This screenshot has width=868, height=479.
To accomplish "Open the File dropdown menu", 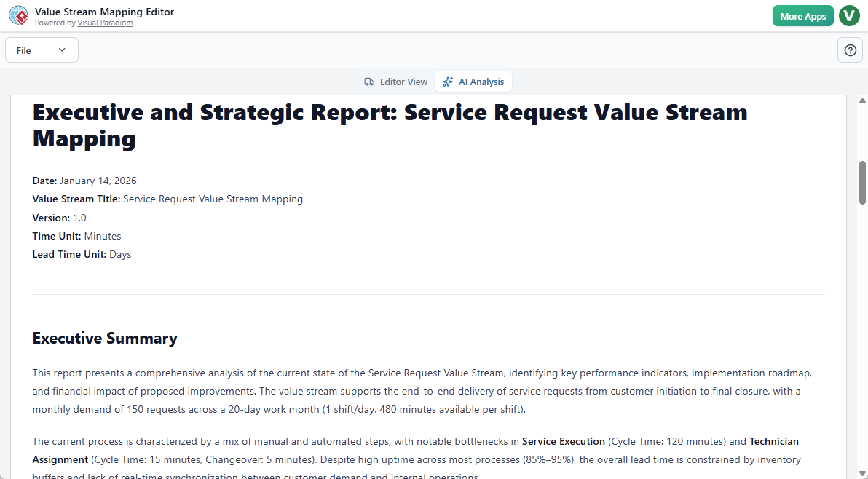I will [x=42, y=50].
